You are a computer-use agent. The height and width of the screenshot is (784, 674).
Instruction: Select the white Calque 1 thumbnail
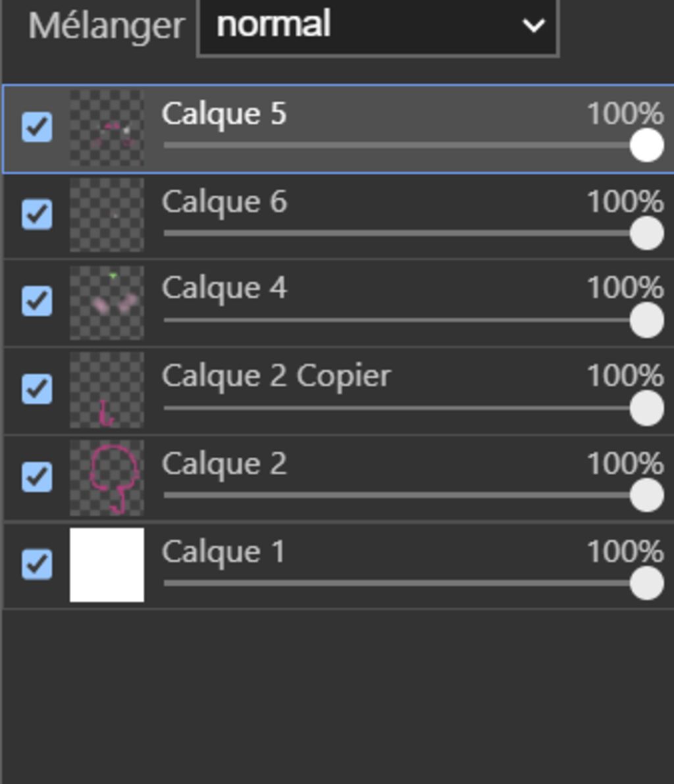click(x=107, y=565)
